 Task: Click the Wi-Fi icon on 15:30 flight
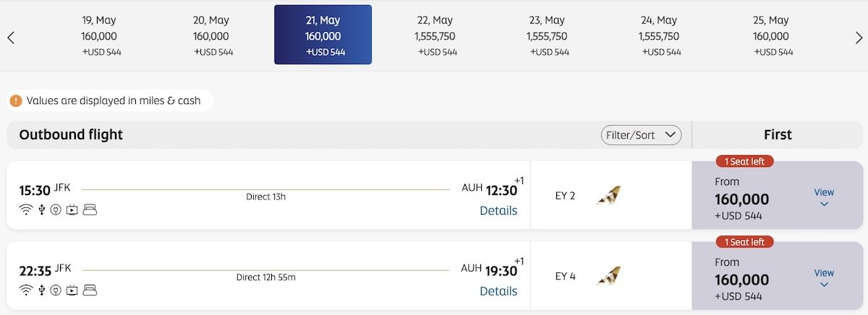pyautogui.click(x=26, y=210)
